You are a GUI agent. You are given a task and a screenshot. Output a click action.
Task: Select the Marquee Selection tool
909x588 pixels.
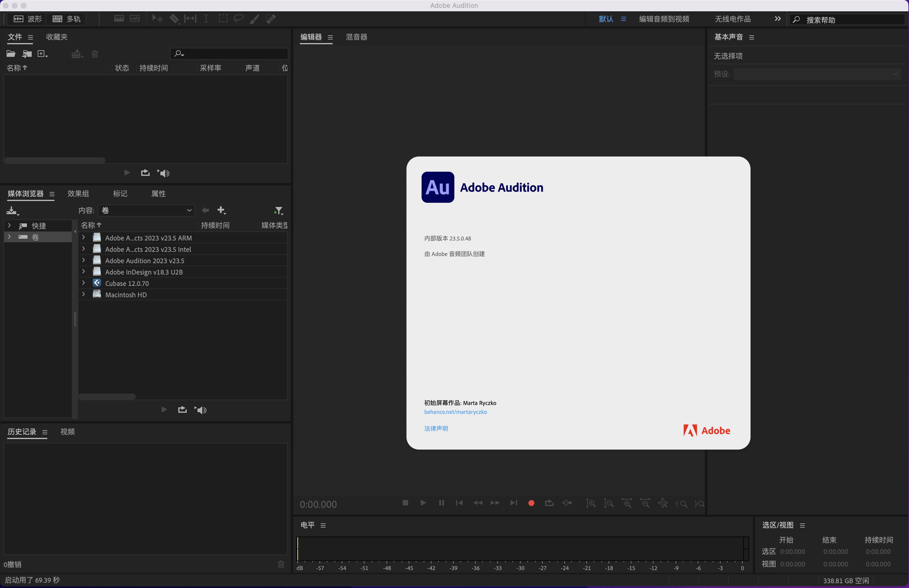pyautogui.click(x=223, y=18)
